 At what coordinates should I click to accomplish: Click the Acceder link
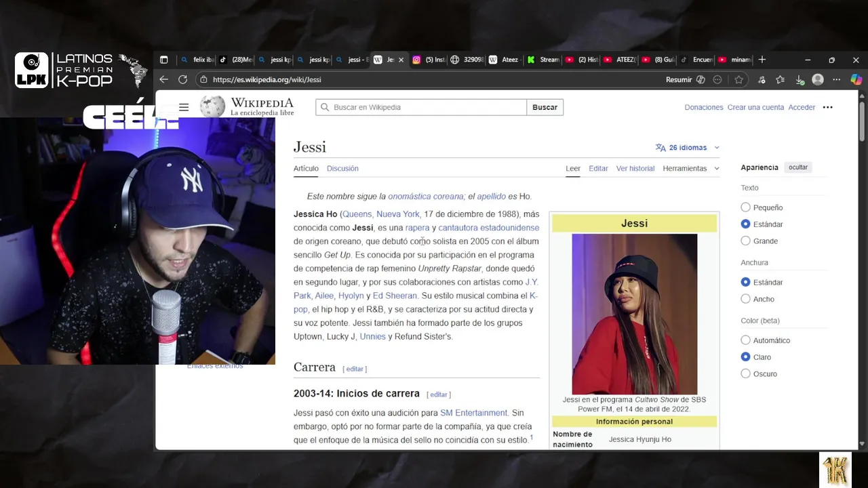pos(802,107)
